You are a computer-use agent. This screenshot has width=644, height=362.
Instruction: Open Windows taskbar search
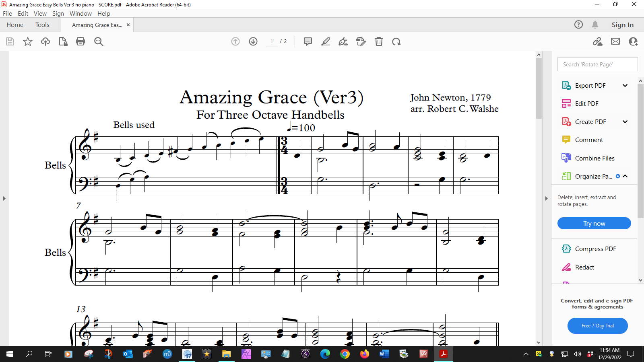[x=29, y=354]
